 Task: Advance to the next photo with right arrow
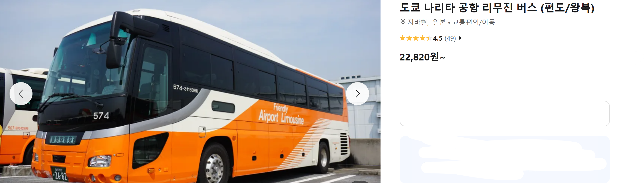pos(358,94)
